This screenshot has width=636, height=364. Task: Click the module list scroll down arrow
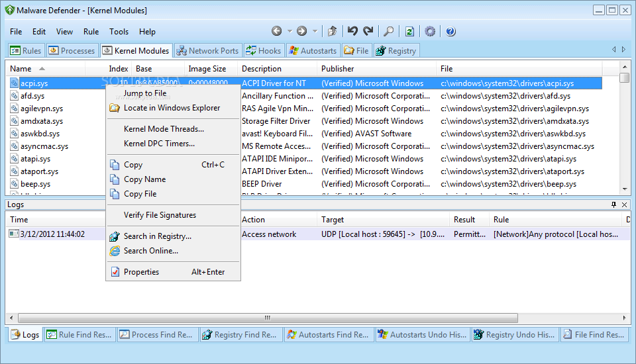click(625, 189)
